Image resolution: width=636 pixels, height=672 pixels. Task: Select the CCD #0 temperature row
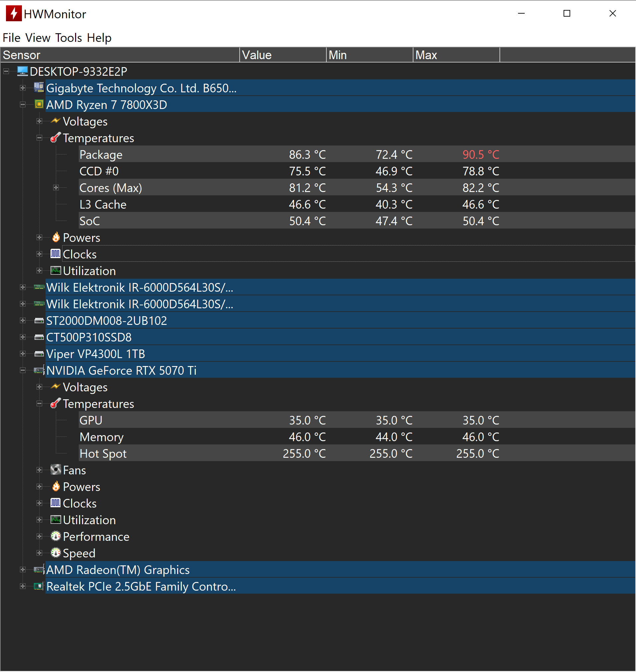(x=357, y=171)
